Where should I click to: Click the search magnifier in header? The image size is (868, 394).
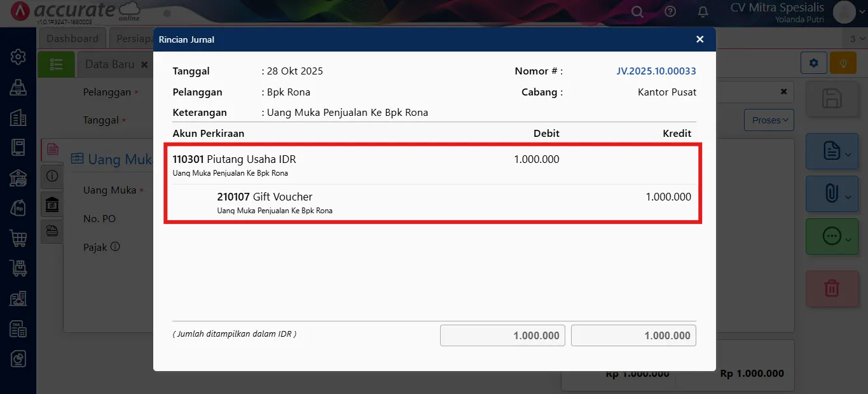[x=637, y=11]
